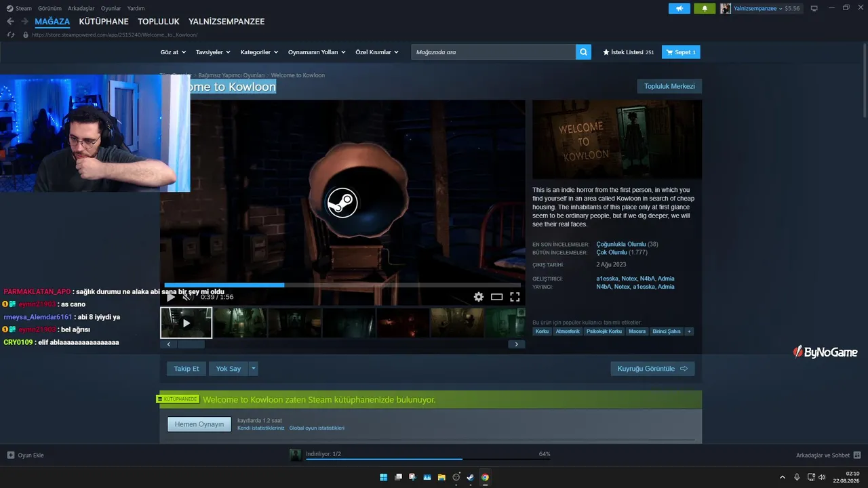The height and width of the screenshot is (488, 868).
Task: Click the Kowloon game header image
Action: [x=617, y=140]
